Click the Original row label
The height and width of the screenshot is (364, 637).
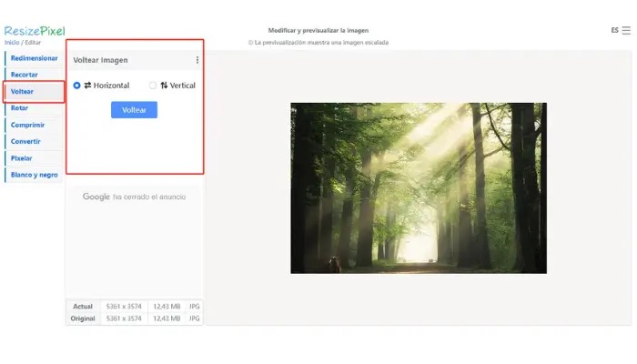(83, 318)
